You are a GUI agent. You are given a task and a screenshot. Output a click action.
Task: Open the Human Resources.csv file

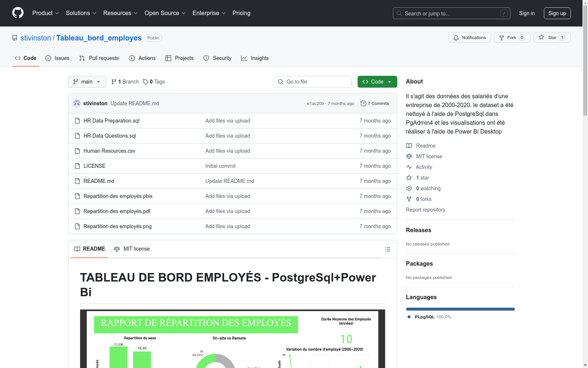pyautogui.click(x=110, y=151)
